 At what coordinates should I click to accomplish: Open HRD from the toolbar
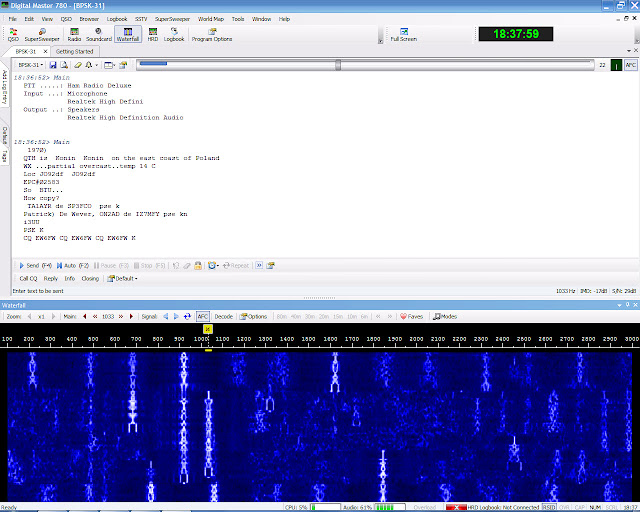tap(153, 35)
